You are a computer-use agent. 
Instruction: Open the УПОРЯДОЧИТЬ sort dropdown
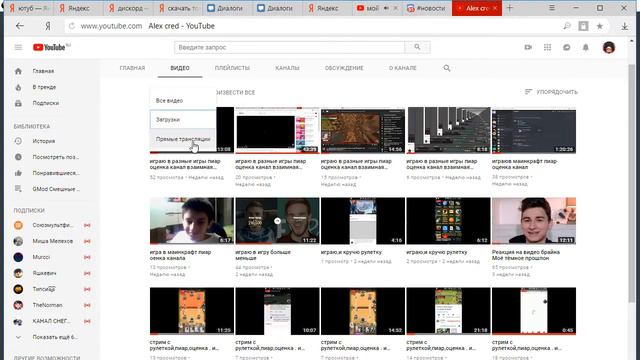pyautogui.click(x=551, y=92)
